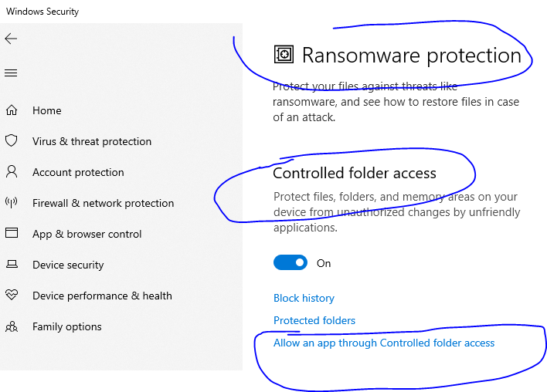Screen dimensions: 547x392
Task: Select the people icon for Family options
Action: point(12,326)
